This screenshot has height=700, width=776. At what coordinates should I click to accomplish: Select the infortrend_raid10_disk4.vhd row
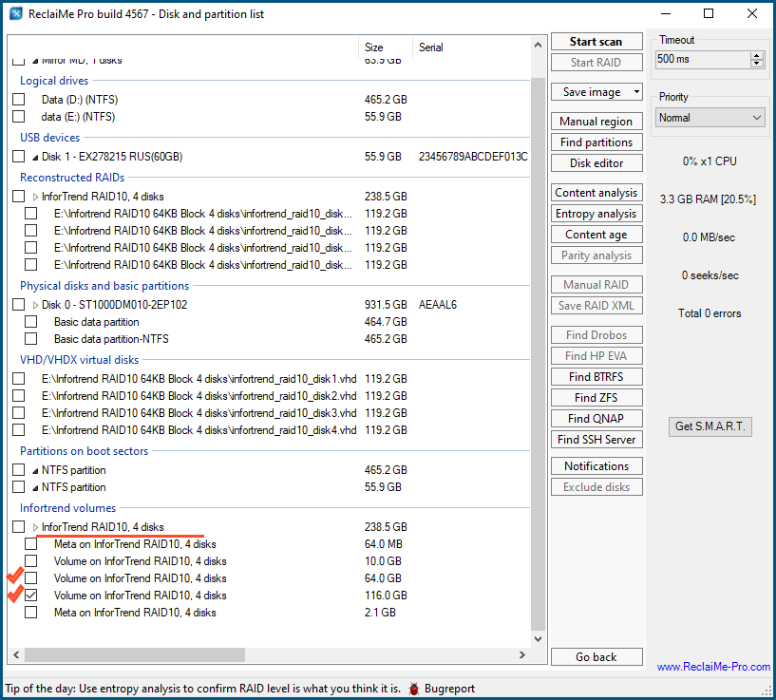tap(271, 430)
